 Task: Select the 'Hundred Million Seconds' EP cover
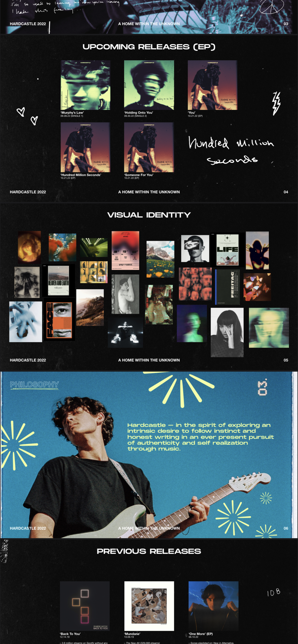pyautogui.click(x=85, y=147)
